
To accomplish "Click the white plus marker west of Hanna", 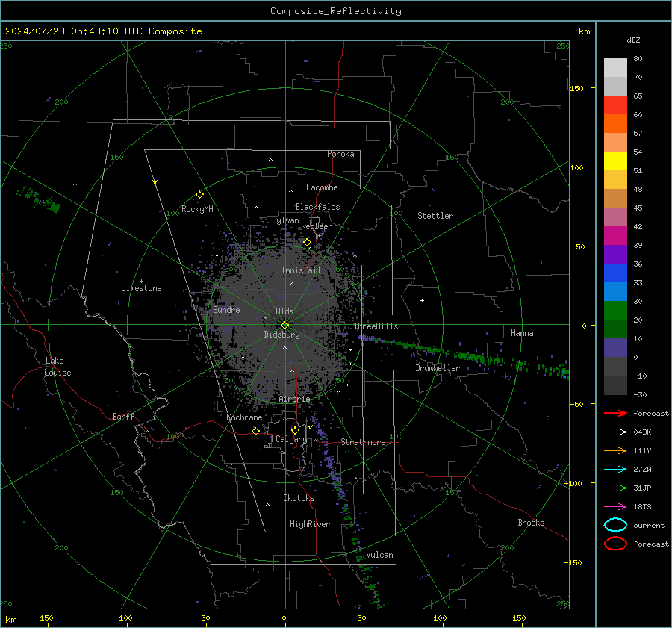I will (x=422, y=300).
